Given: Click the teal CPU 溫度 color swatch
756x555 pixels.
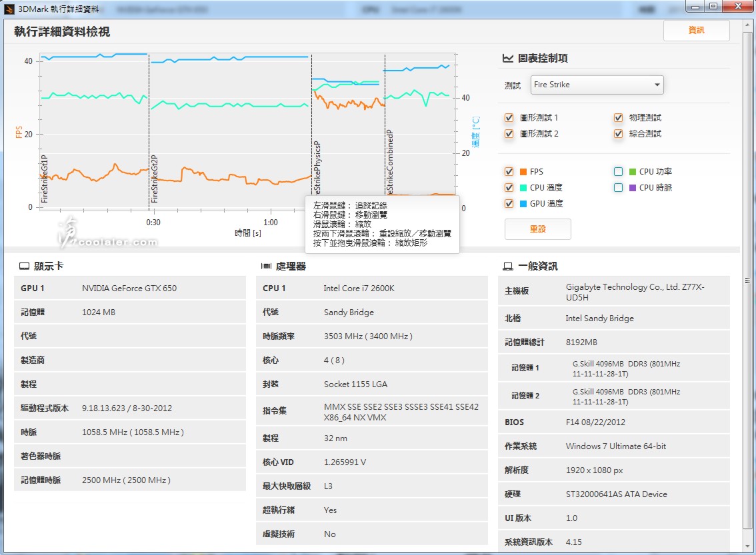Looking at the screenshot, I should pyautogui.click(x=523, y=188).
